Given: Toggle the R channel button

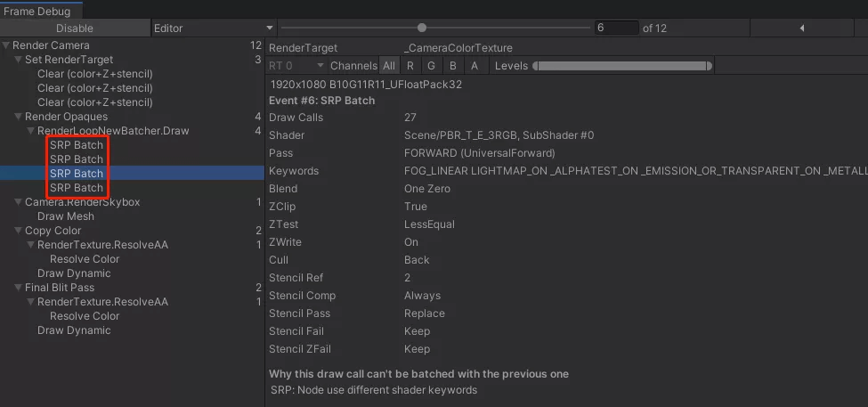Looking at the screenshot, I should 410,66.
